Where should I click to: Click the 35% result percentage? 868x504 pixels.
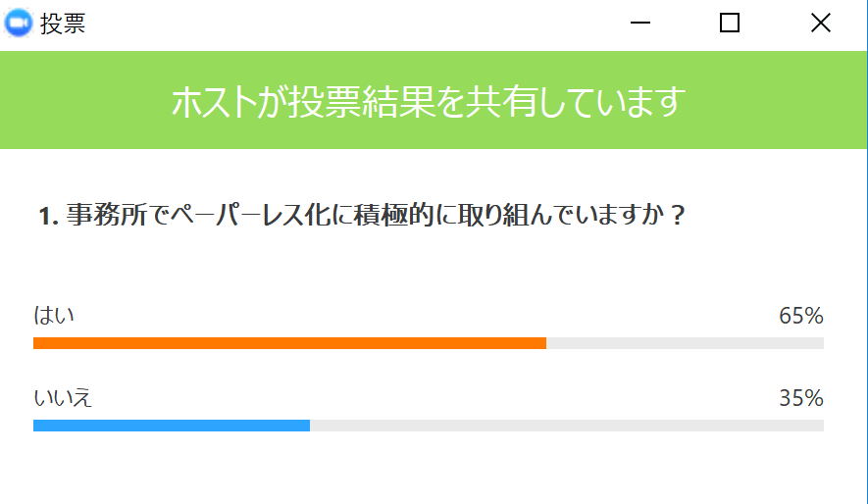point(801,398)
